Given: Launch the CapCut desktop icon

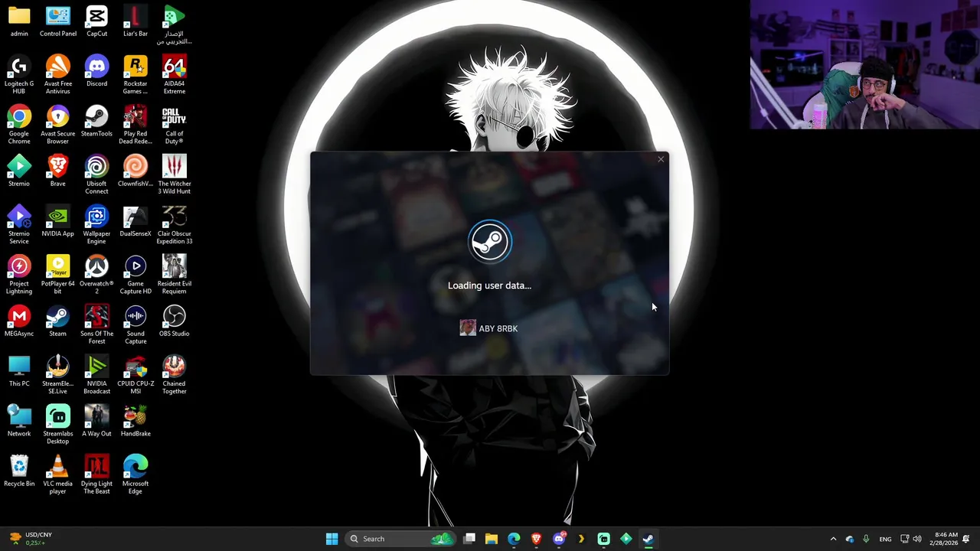Looking at the screenshot, I should point(96,21).
